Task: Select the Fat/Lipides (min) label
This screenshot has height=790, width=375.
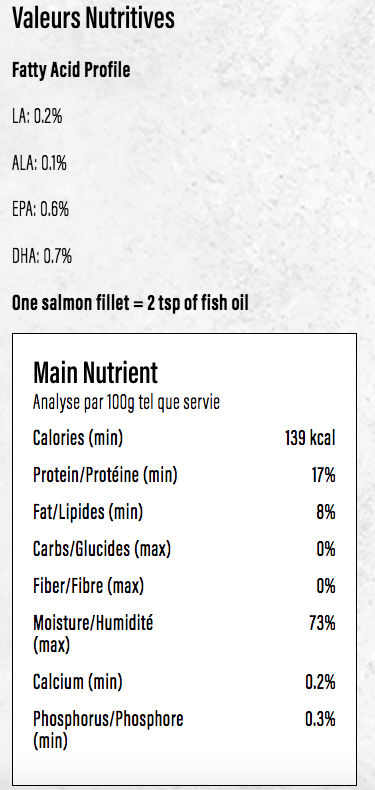Action: click(88, 512)
